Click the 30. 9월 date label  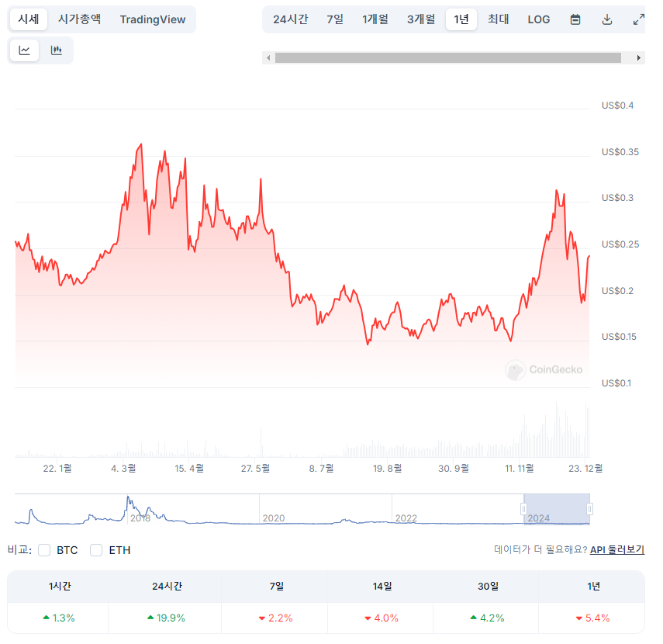coord(454,469)
